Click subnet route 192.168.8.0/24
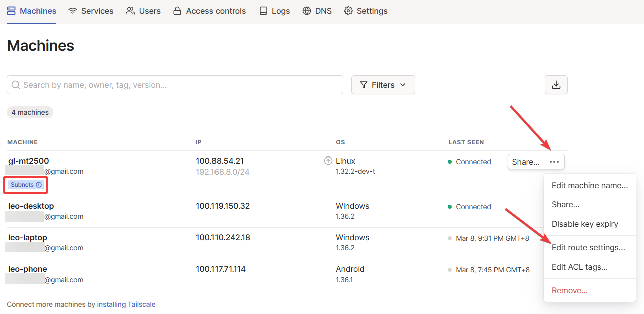Screen dimensions: 644x314 pos(223,172)
